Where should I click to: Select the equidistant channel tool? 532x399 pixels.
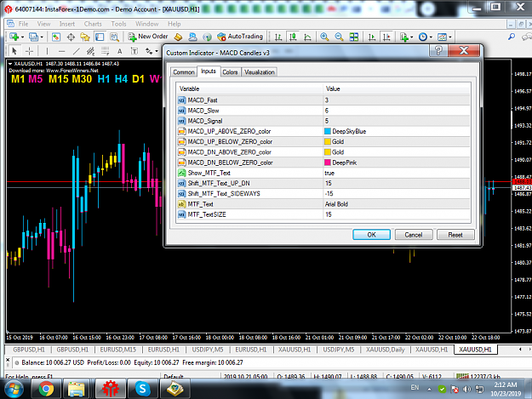click(90, 51)
